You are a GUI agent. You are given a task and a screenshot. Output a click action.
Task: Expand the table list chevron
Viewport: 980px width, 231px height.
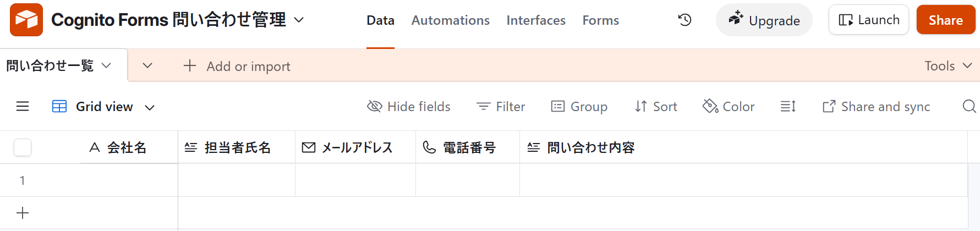[x=147, y=65]
